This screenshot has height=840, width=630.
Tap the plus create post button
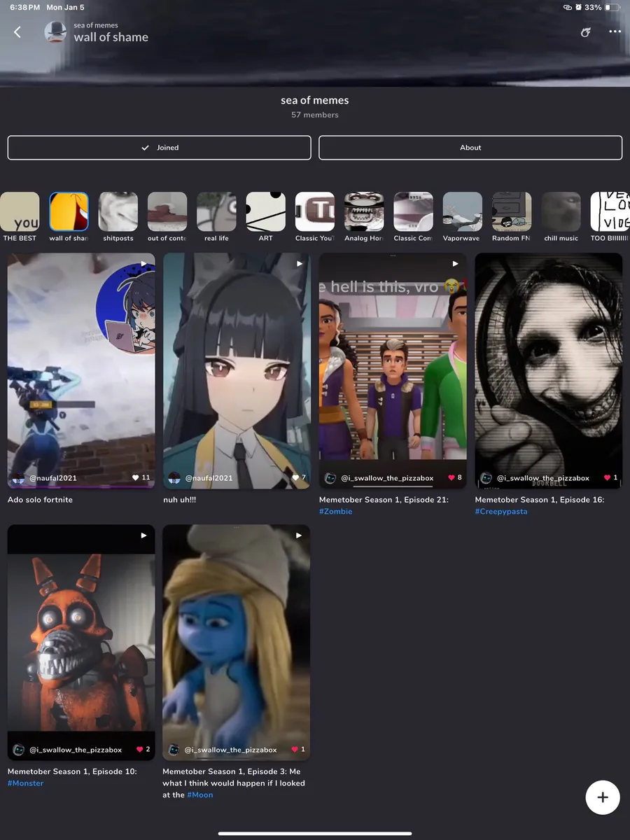(603, 797)
